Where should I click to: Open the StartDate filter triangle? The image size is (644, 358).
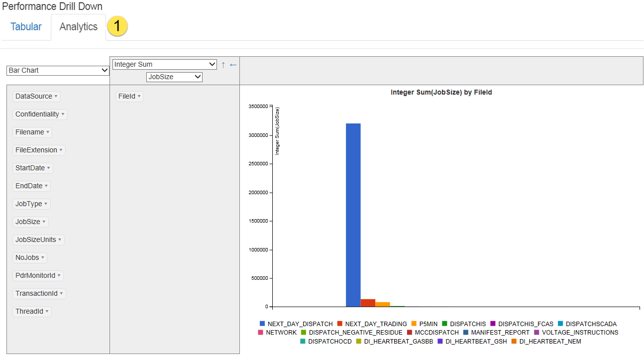[x=49, y=168]
